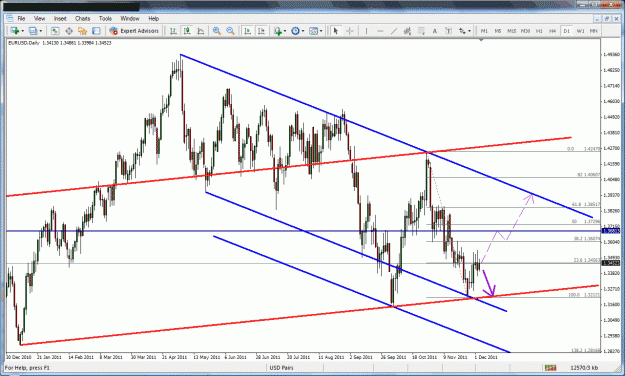
Task: Expand the Profiles dropdown arrow
Action: pyautogui.click(x=41, y=31)
